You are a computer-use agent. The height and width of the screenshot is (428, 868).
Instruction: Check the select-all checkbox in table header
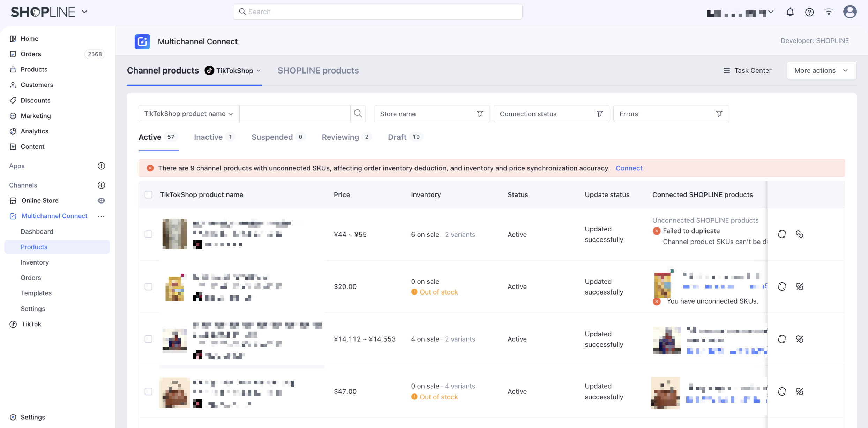pyautogui.click(x=149, y=194)
